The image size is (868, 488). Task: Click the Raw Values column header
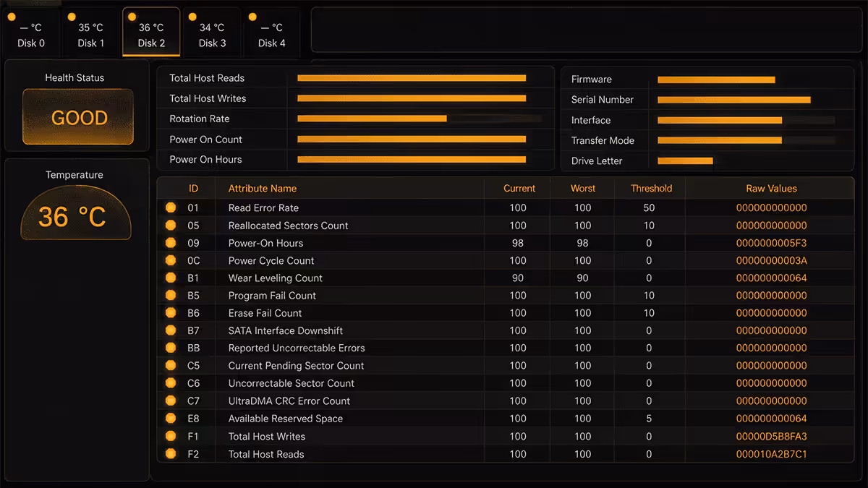[771, 188]
